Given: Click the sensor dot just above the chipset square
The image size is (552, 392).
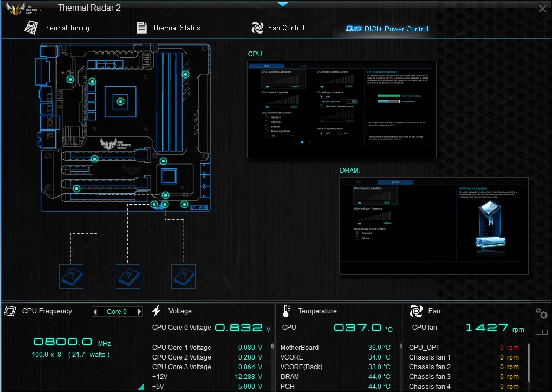Looking at the screenshot, I should [x=163, y=161].
